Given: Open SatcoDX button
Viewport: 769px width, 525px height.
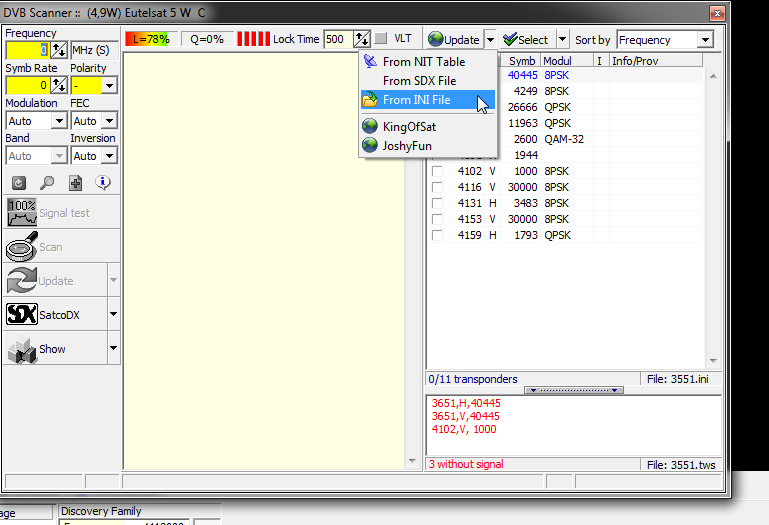Looking at the screenshot, I should (x=55, y=314).
